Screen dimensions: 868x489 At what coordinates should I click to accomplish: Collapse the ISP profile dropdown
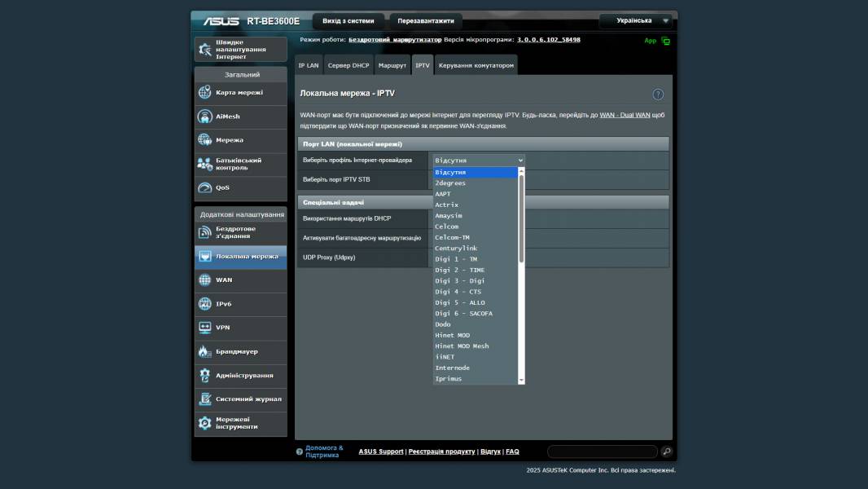point(479,160)
